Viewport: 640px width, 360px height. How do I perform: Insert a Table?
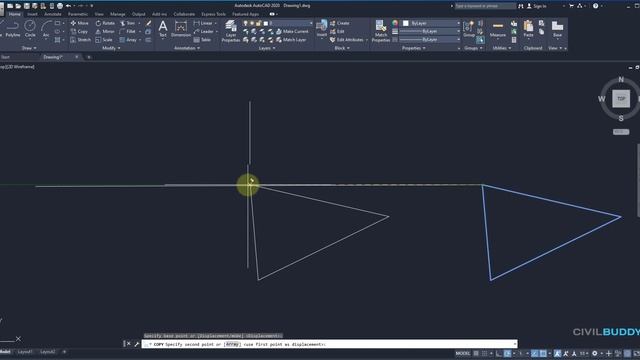202,40
